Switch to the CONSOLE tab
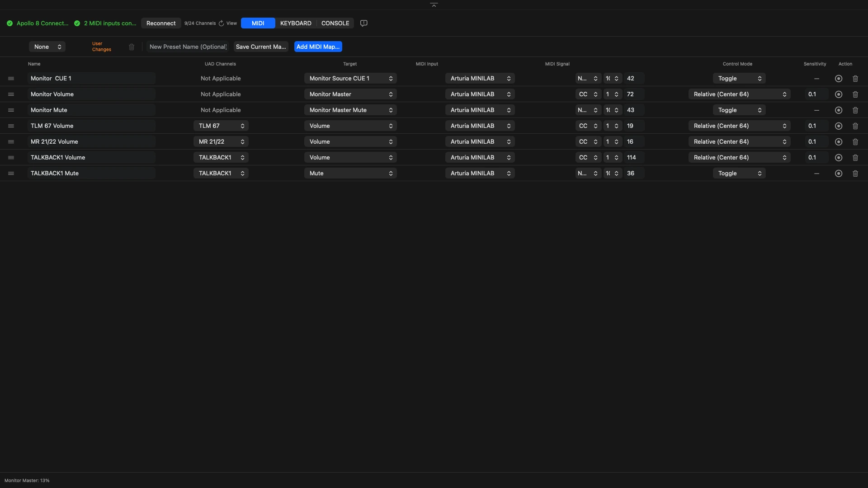Screen dimensions: 868x488 335,23
